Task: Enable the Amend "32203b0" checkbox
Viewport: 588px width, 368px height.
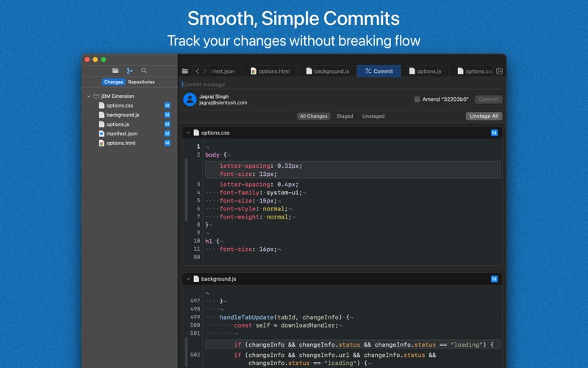Action: [417, 99]
